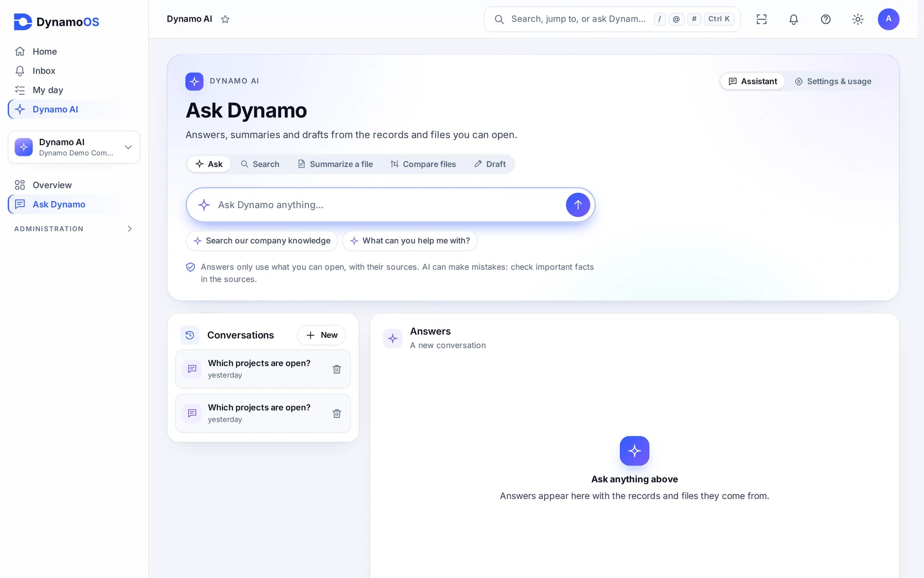Click the large sparkle icon above 'Ask anything above'

pyautogui.click(x=634, y=450)
